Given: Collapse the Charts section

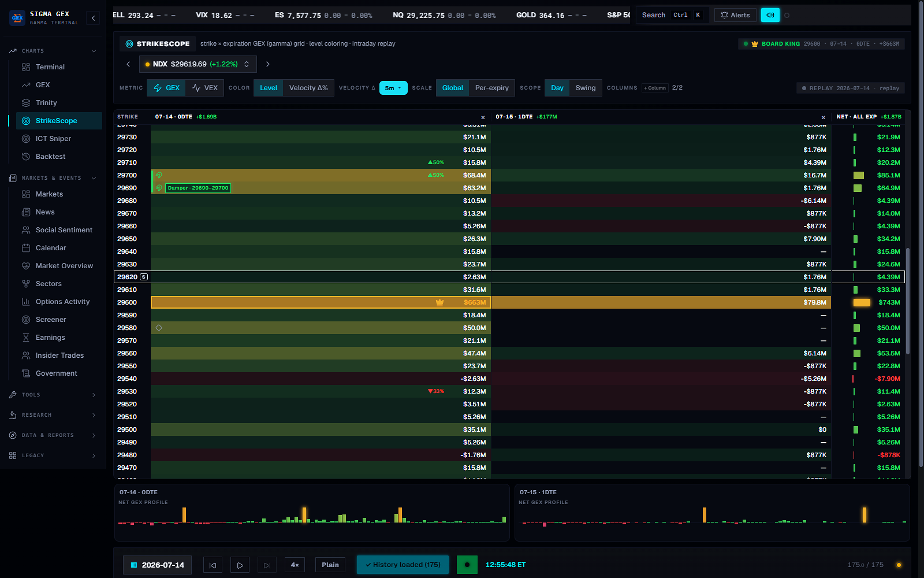Looking at the screenshot, I should [x=53, y=51].
